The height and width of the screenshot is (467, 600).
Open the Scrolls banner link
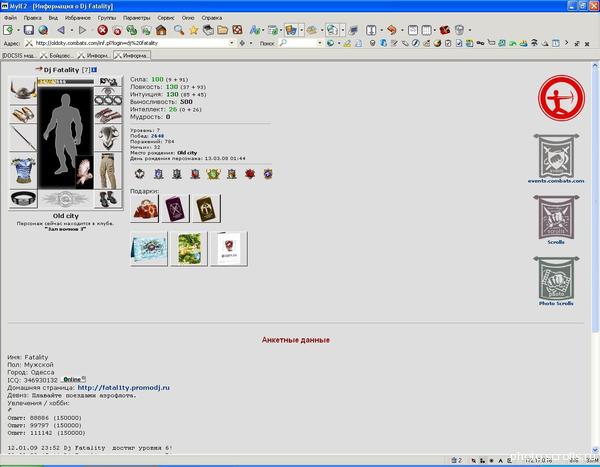[x=556, y=220]
